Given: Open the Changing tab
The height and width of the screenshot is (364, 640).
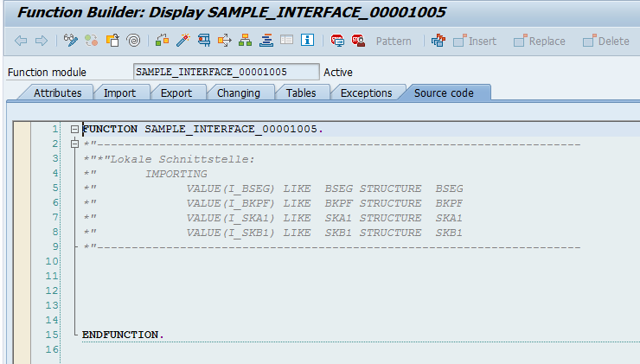Looking at the screenshot, I should [239, 93].
